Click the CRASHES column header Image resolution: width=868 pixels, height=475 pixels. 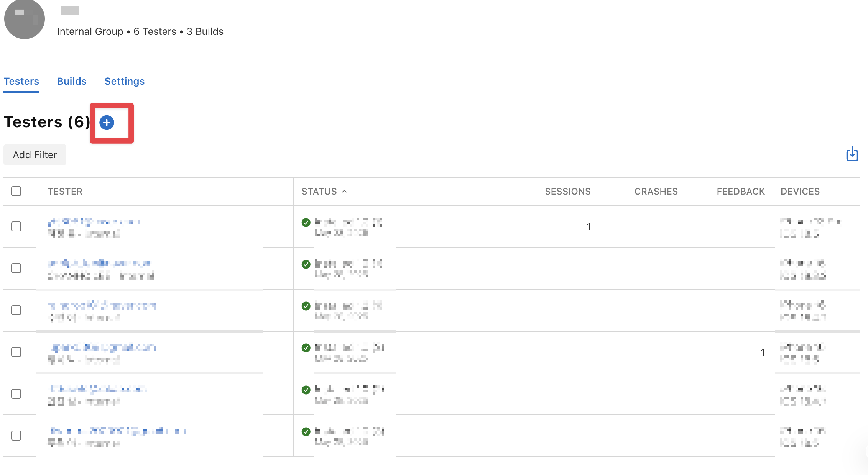(x=656, y=192)
